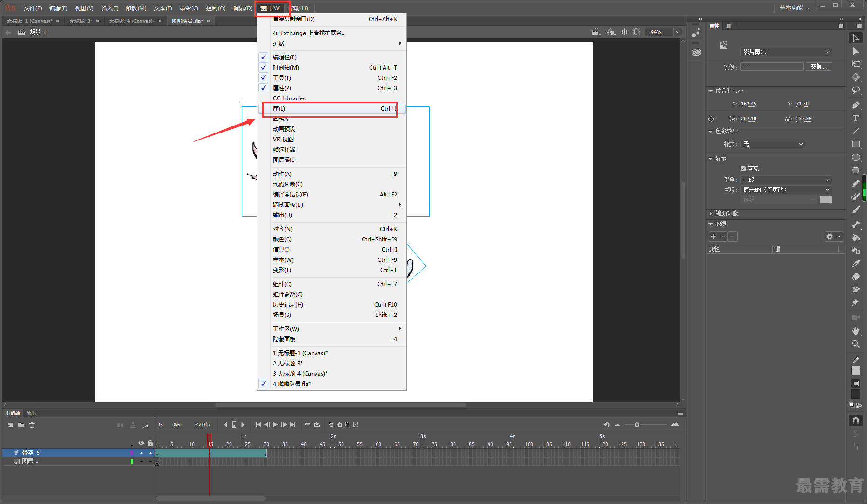Step forward one frame
The width and height of the screenshot is (867, 504).
click(284, 425)
